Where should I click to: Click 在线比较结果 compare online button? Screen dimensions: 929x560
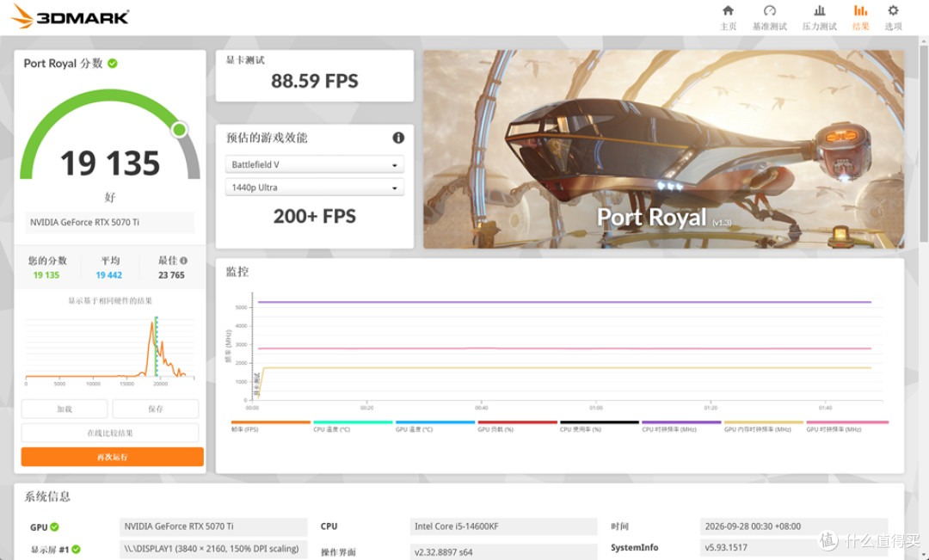(110, 433)
